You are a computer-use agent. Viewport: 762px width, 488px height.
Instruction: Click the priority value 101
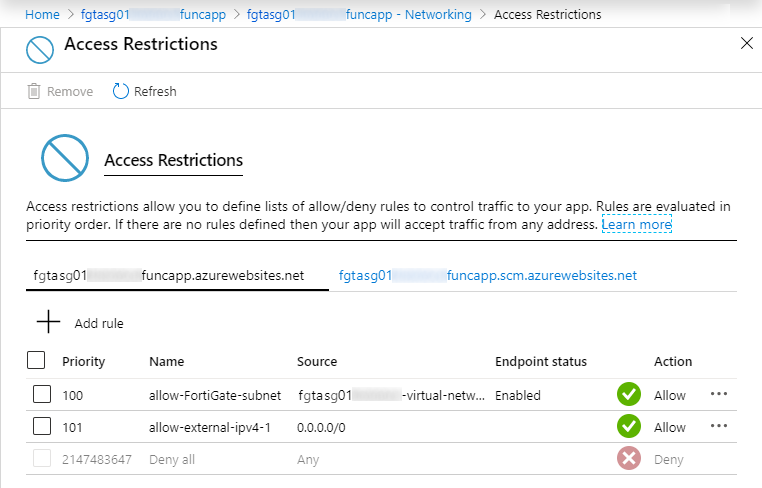(72, 427)
